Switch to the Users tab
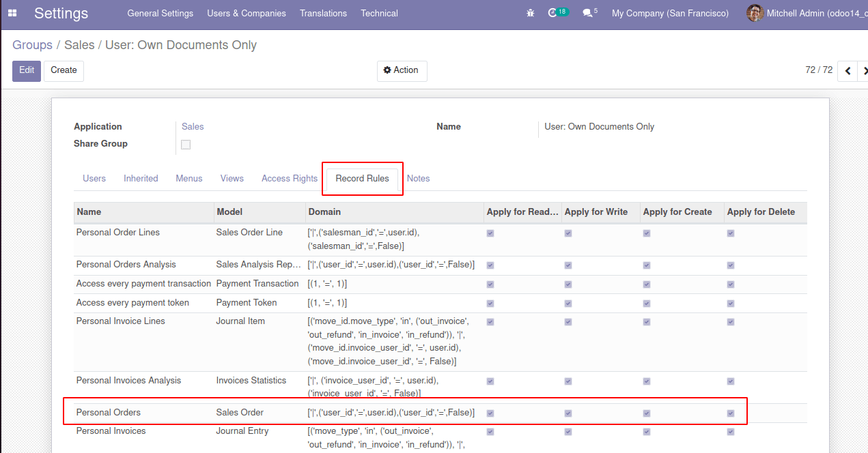This screenshot has width=868, height=453. pos(94,179)
